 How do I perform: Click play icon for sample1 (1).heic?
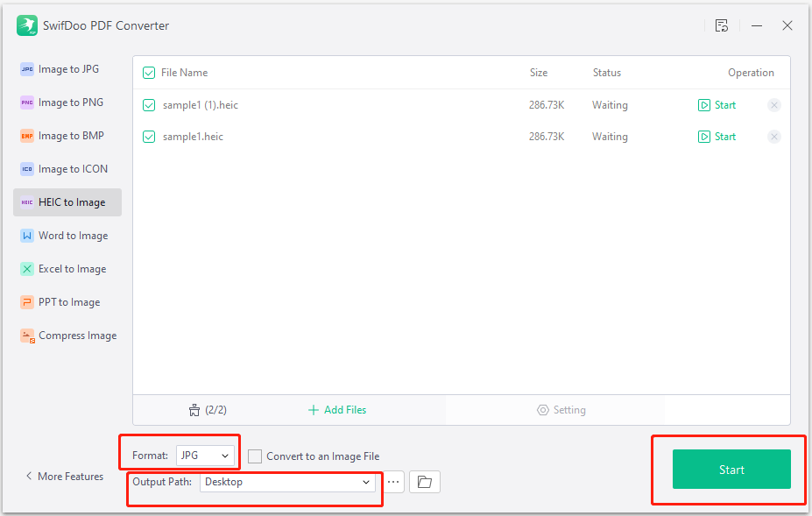(703, 105)
